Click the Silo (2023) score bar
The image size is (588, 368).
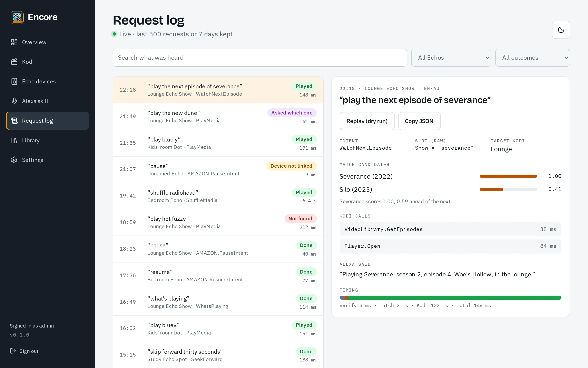(x=508, y=189)
